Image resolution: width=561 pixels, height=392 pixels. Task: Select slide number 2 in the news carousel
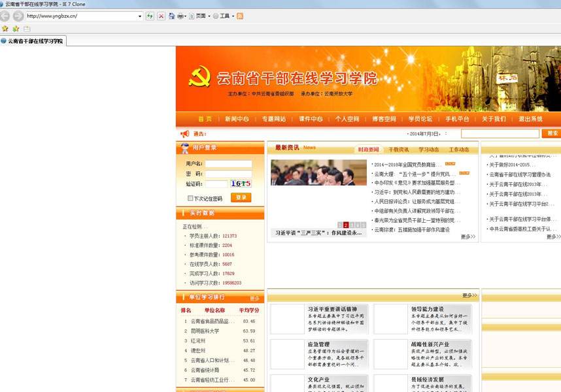click(346, 225)
